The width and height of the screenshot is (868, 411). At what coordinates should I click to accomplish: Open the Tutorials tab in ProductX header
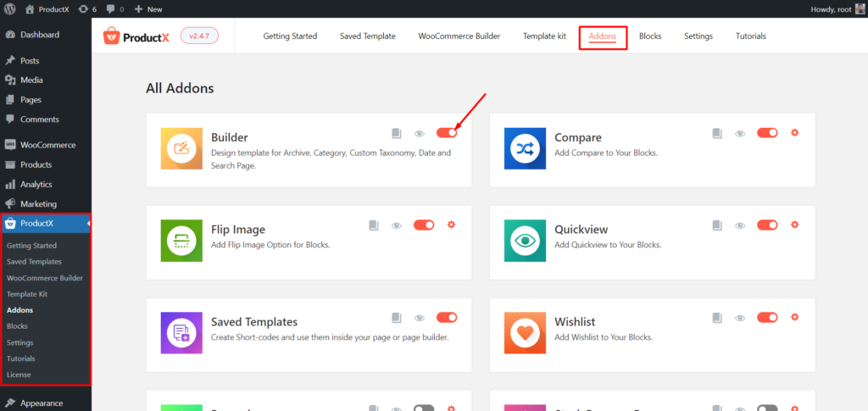[751, 36]
